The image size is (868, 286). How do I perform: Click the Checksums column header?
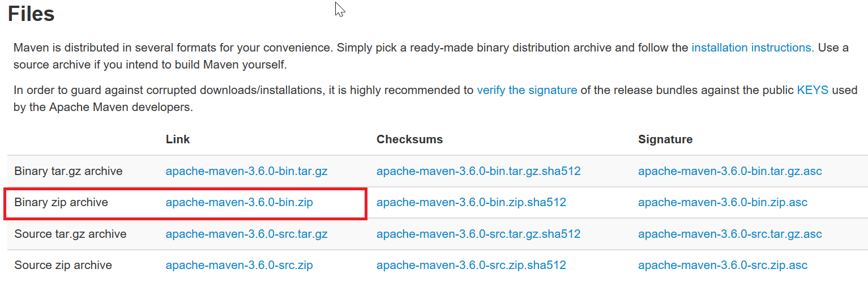coord(409,139)
